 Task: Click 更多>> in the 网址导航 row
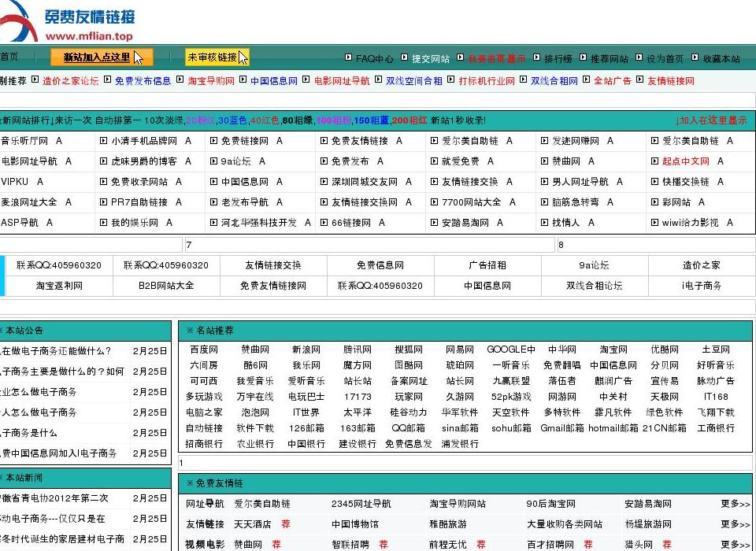tap(736, 504)
